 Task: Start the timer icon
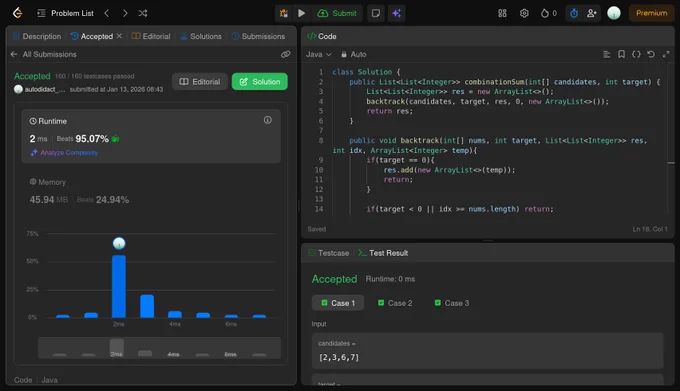pyautogui.click(x=574, y=13)
